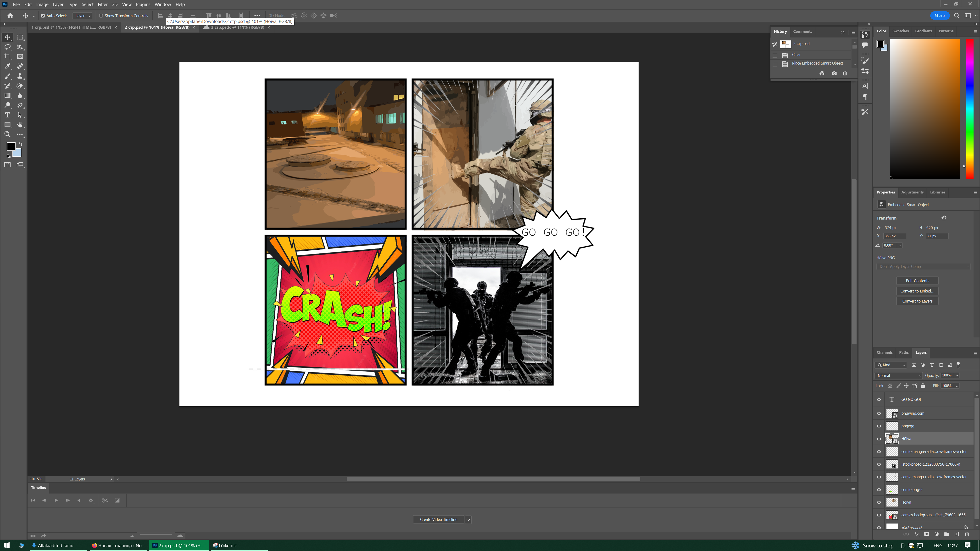The width and height of the screenshot is (980, 551).
Task: Hide the GO GO GO! text layer
Action: click(879, 400)
